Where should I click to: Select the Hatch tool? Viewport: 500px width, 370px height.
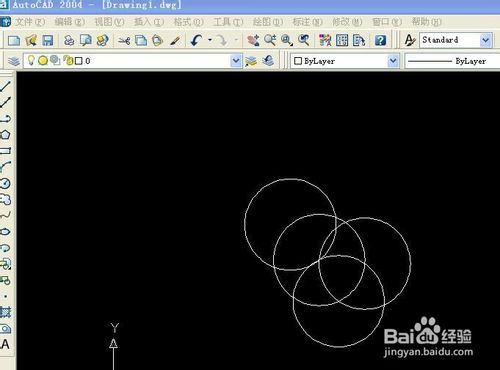(5, 313)
